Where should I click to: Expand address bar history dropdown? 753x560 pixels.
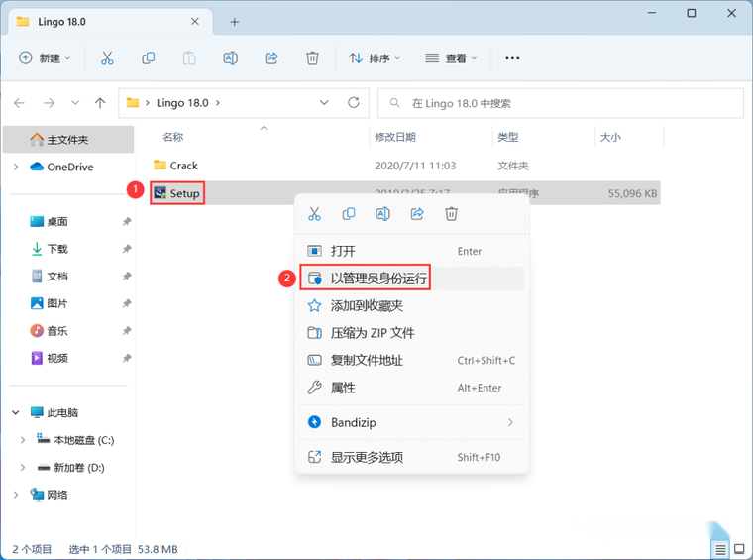click(x=324, y=102)
